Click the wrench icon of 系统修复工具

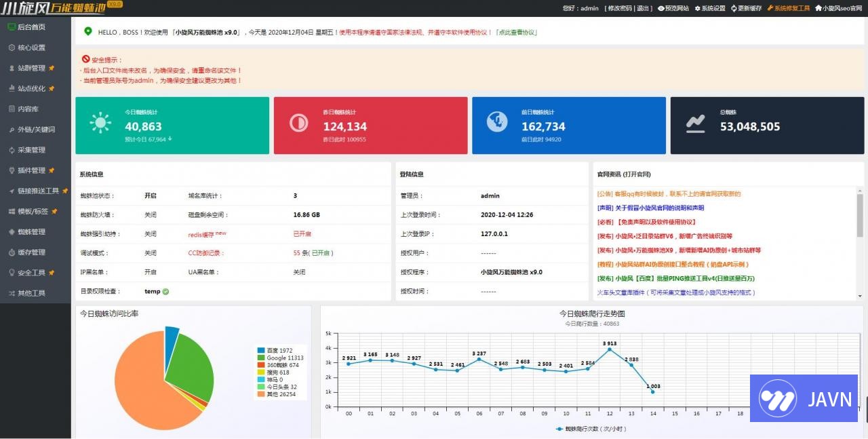[770, 8]
